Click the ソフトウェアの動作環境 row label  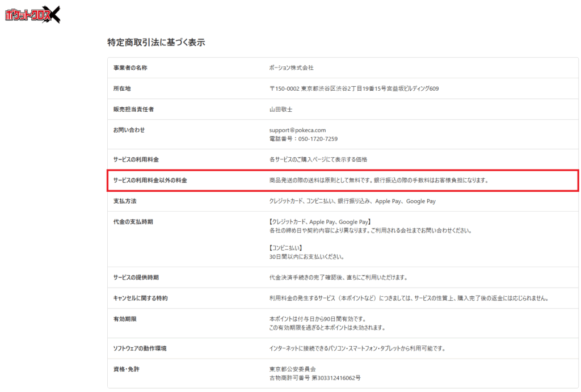[x=140, y=348]
